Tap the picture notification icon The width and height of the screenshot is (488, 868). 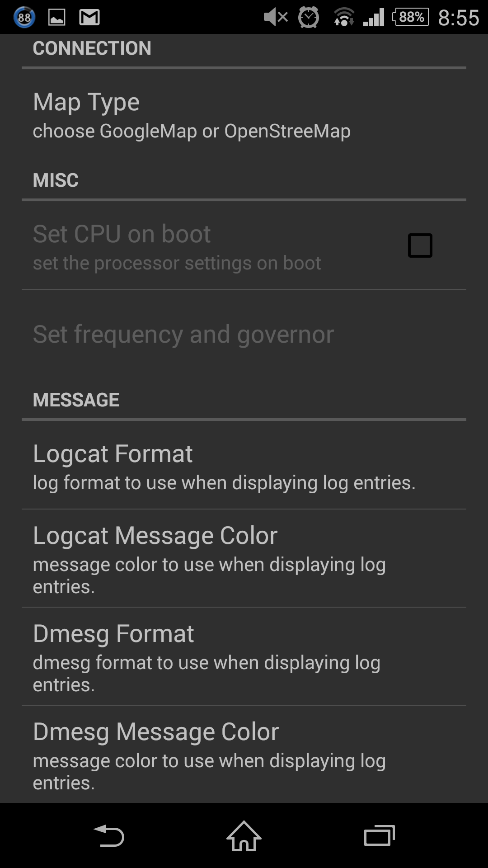56,18
